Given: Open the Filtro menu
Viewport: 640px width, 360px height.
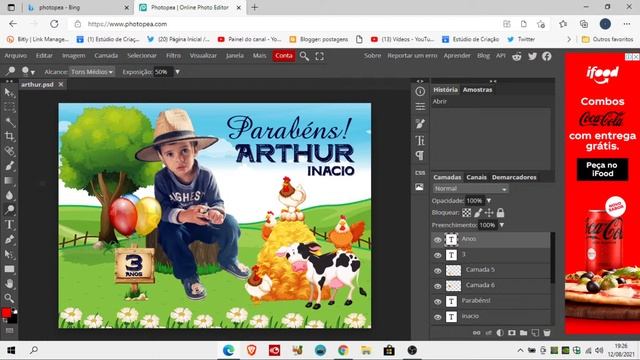Looking at the screenshot, I should tap(173, 56).
